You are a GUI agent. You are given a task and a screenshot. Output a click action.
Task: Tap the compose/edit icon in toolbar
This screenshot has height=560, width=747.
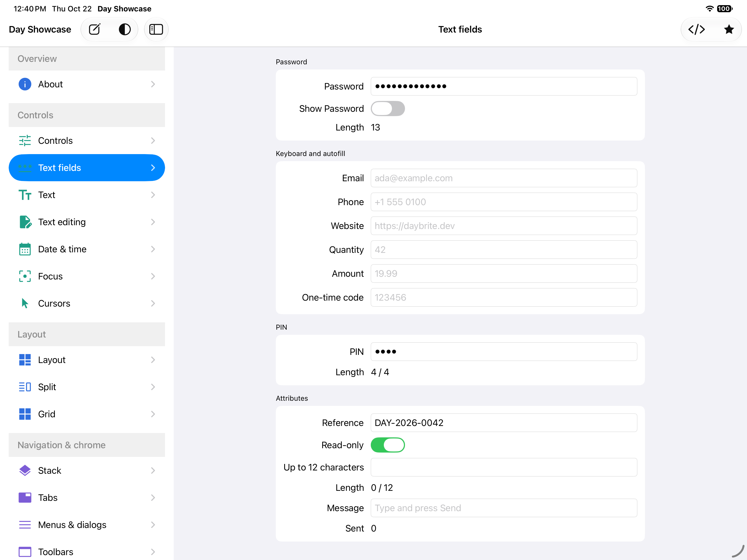[x=94, y=29]
